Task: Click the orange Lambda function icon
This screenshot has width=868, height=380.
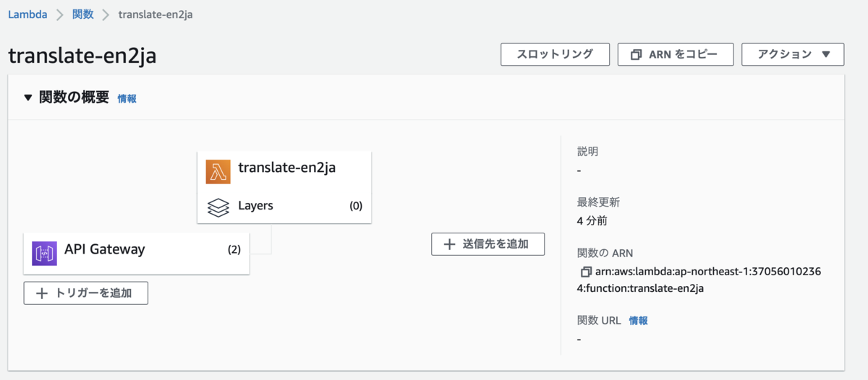Action: (218, 172)
